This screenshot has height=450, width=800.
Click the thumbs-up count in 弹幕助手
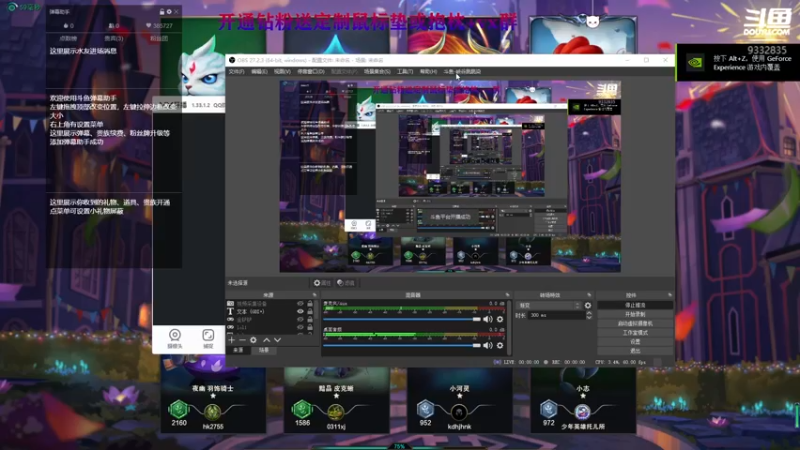(68, 25)
